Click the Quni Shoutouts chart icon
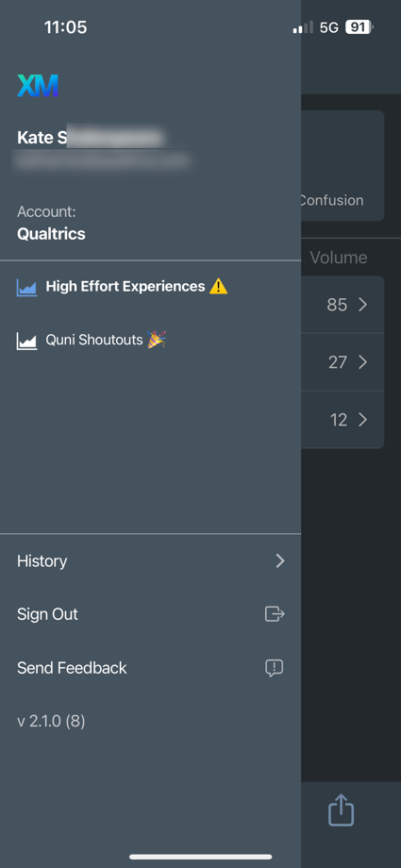Viewport: 401px width, 868px height. coord(27,341)
